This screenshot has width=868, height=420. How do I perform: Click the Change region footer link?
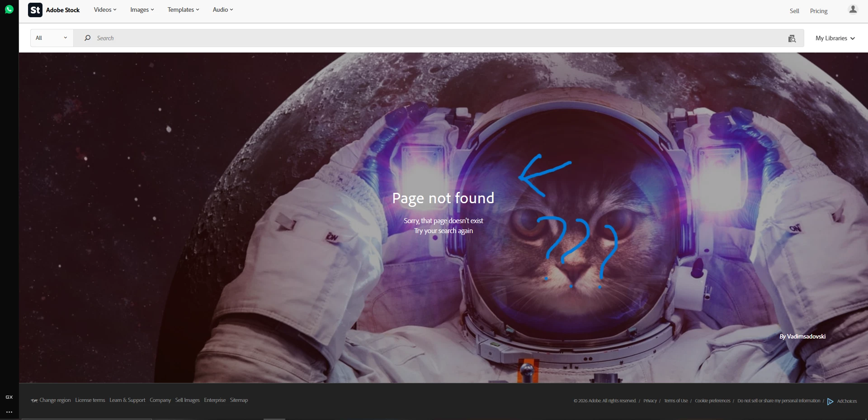click(x=55, y=400)
